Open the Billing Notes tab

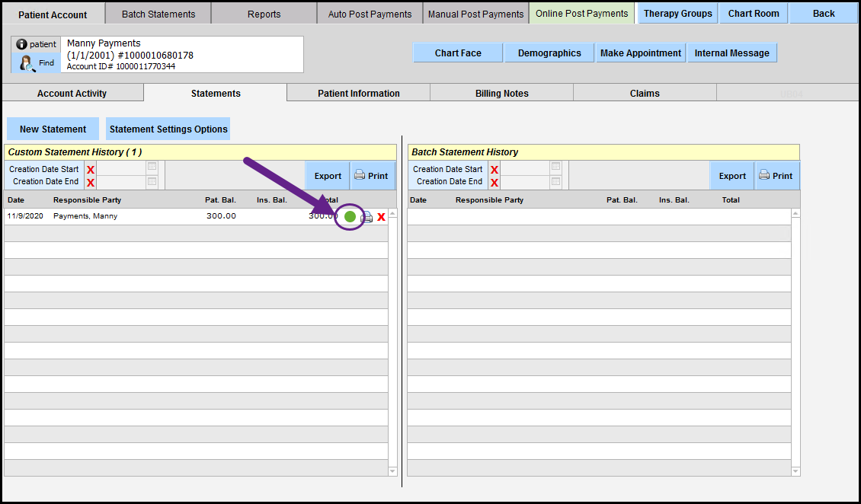click(501, 93)
